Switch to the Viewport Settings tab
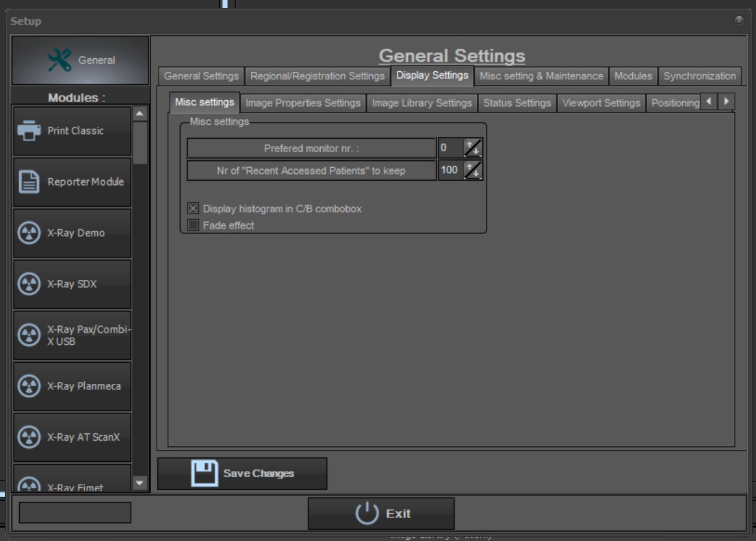Viewport: 756px width, 541px height. (x=602, y=103)
